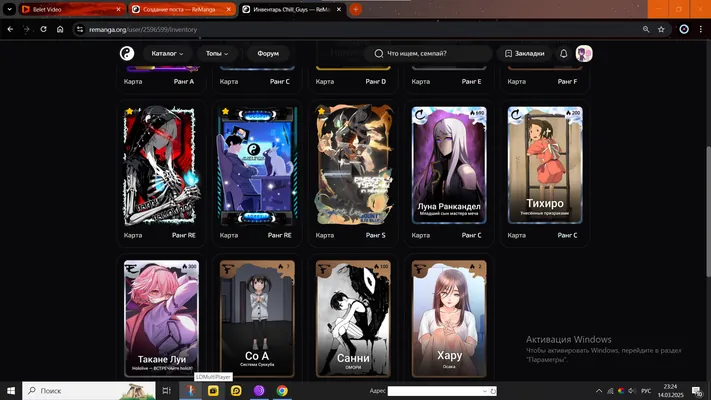
Task: Click the ReManga yin-yang logo
Action: [x=127, y=54]
